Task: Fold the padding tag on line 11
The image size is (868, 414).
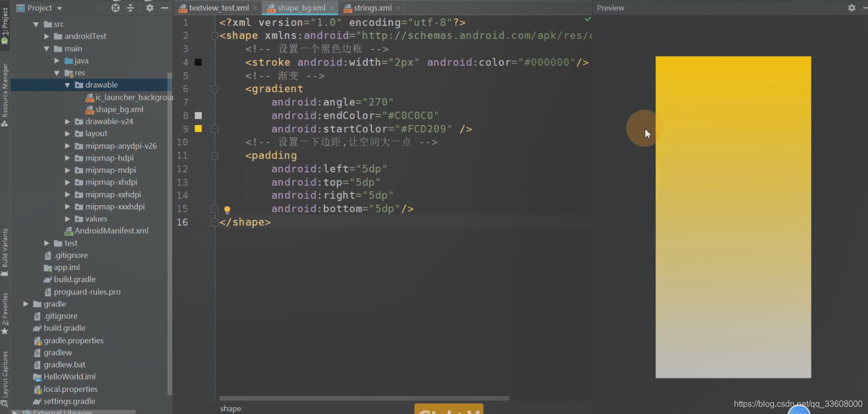Action: point(215,156)
